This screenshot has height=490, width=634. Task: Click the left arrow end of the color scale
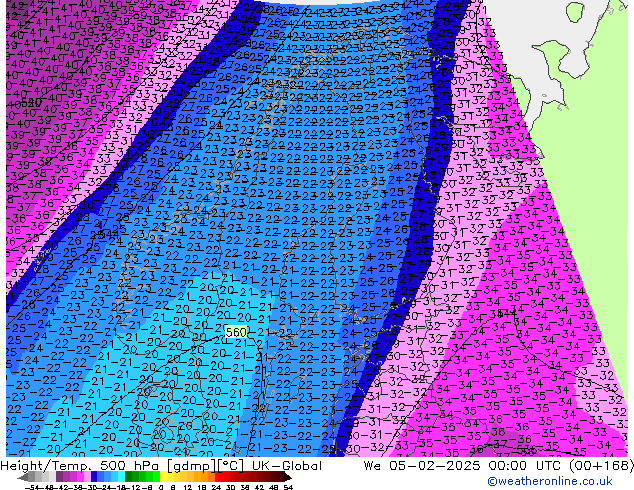tap(23, 477)
